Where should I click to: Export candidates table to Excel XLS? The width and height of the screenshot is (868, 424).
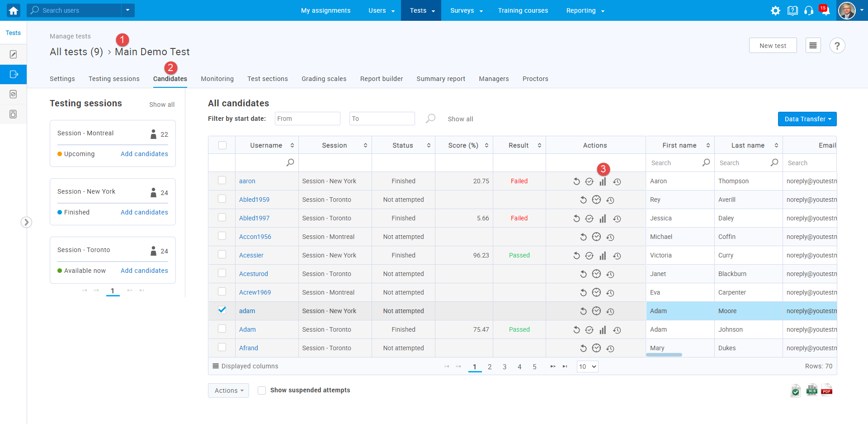(x=811, y=390)
